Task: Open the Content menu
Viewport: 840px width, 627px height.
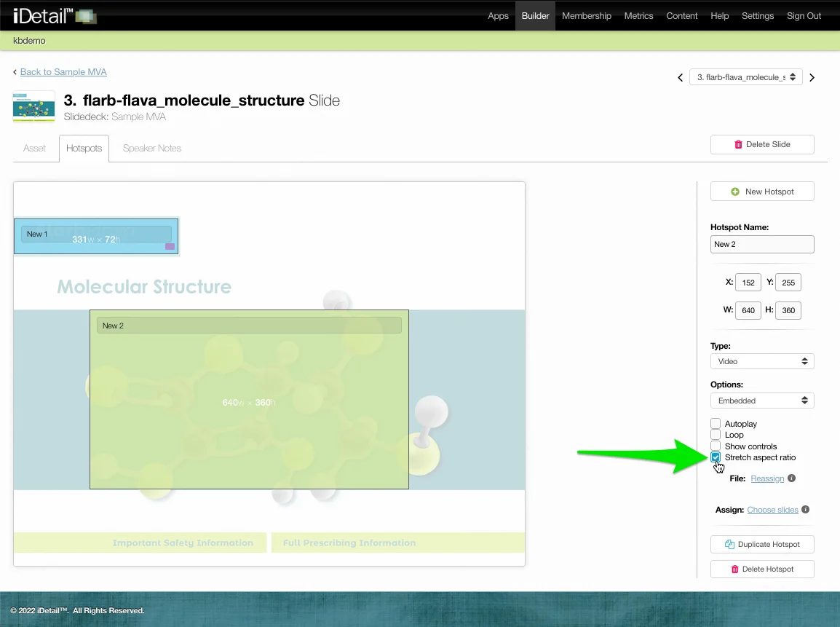Action: pyautogui.click(x=681, y=15)
